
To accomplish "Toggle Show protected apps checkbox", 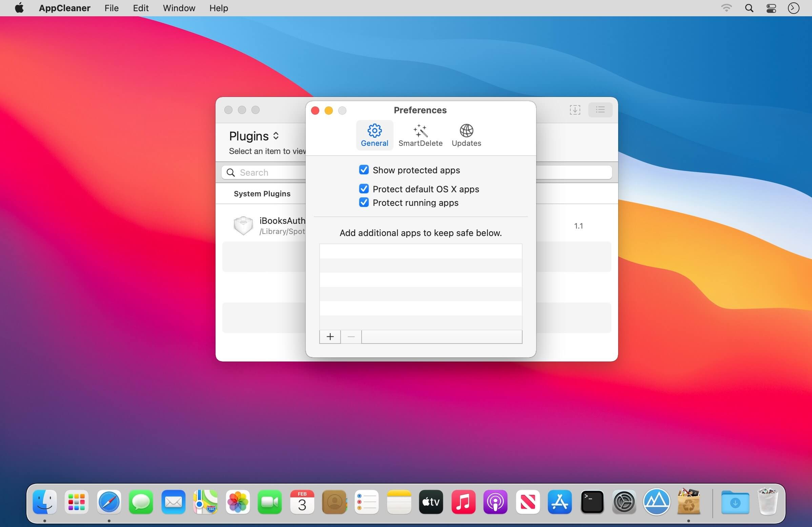I will click(363, 170).
